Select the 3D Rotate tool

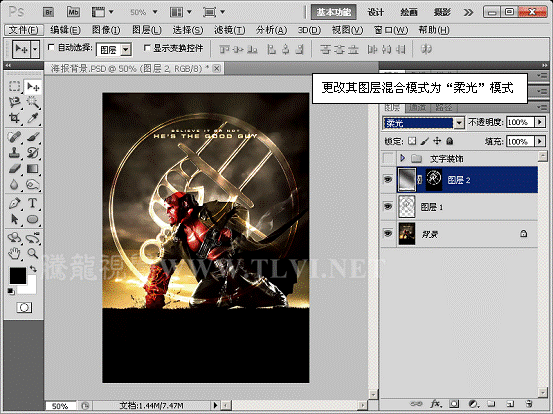pyautogui.click(x=14, y=238)
